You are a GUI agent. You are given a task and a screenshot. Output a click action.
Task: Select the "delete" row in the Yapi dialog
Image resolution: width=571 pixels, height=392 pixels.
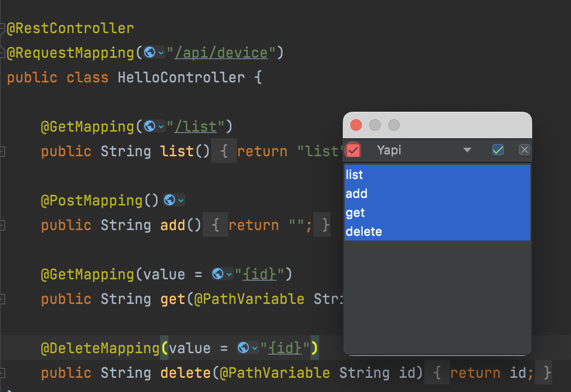pos(437,232)
